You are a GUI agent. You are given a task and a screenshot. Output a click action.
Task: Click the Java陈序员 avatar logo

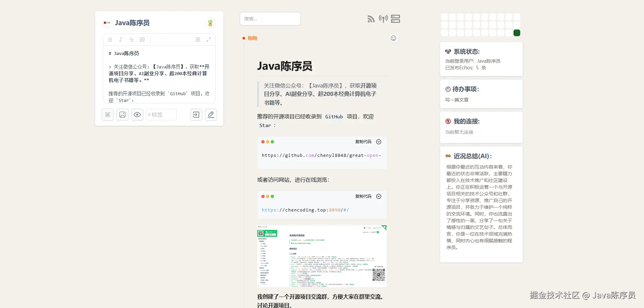pos(107,23)
